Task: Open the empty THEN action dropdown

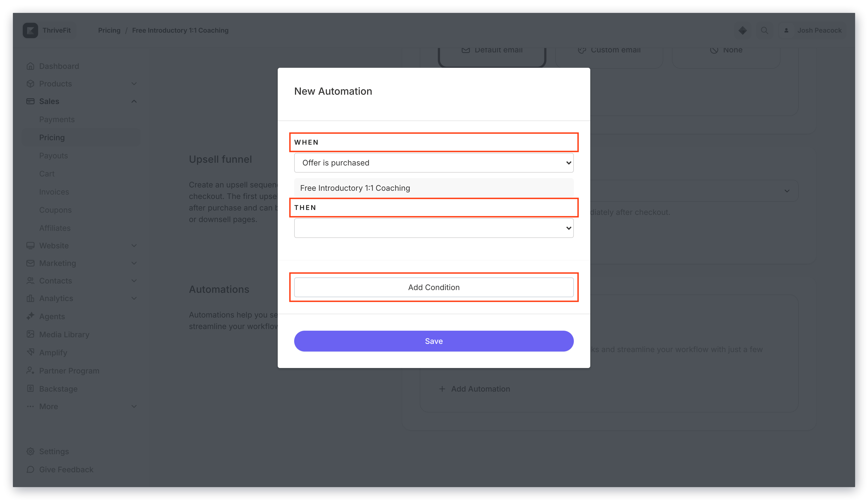Action: [434, 228]
